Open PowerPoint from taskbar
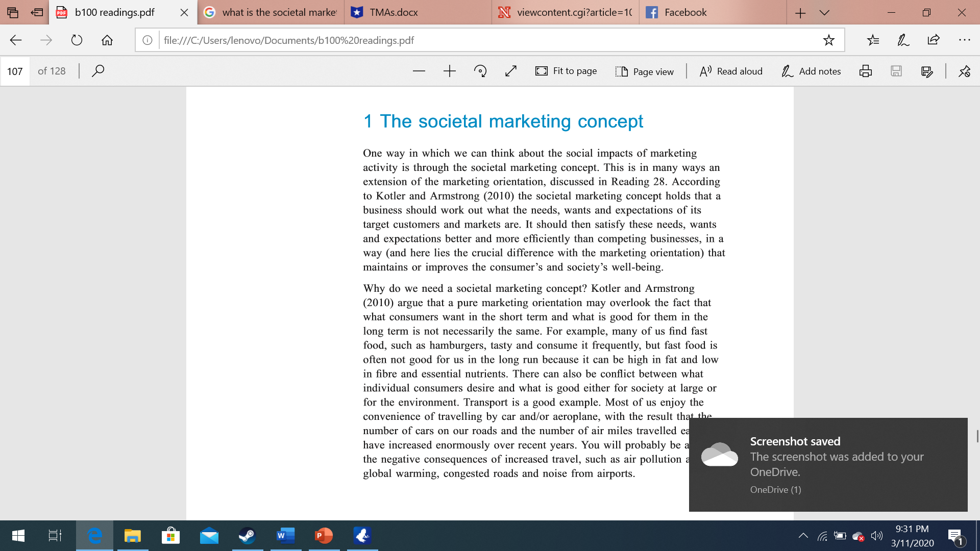980x551 pixels. pos(324,536)
